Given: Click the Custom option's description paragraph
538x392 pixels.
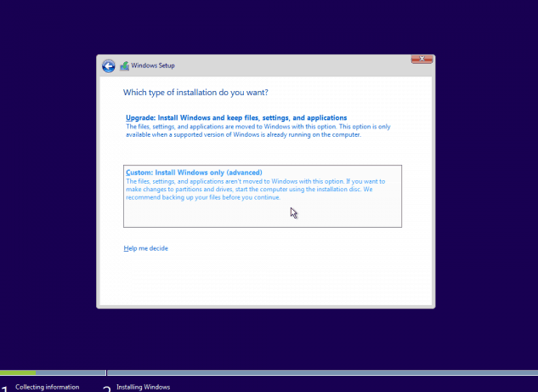Looking at the screenshot, I should 251,189.
